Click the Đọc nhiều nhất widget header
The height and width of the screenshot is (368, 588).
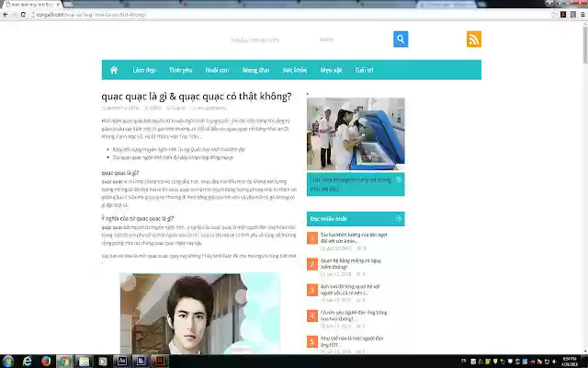(x=356, y=219)
